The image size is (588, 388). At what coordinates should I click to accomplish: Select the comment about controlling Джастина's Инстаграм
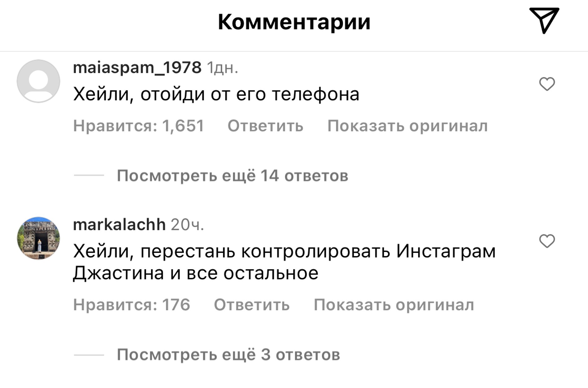(284, 262)
